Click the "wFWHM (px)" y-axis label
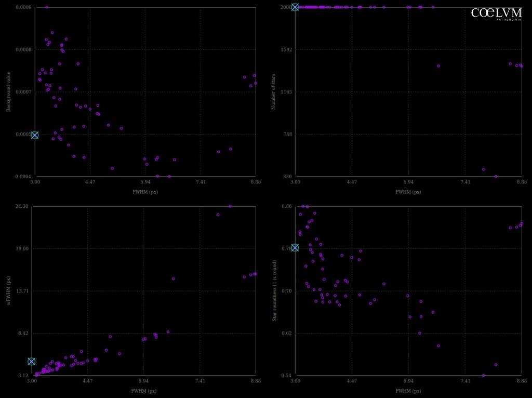 coord(8,291)
